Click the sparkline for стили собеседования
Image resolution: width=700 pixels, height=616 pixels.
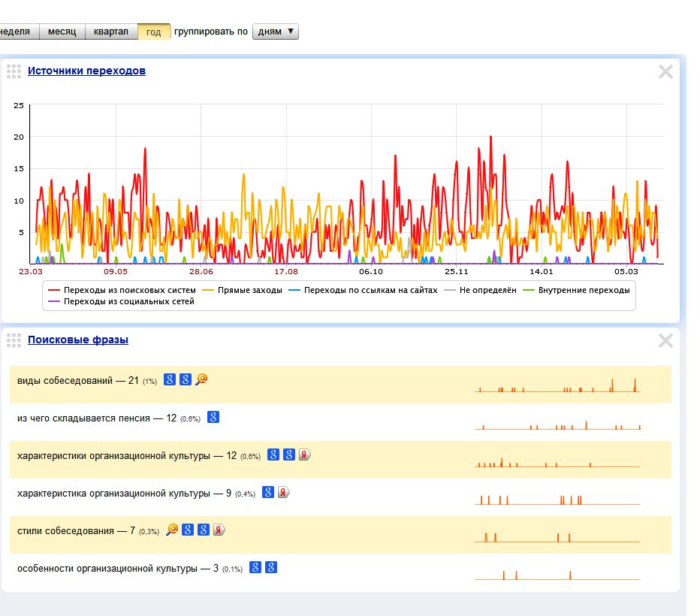point(557,537)
